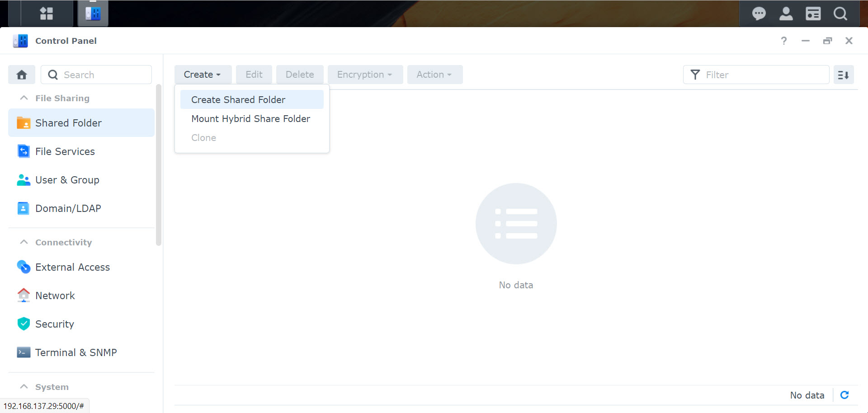The width and height of the screenshot is (868, 413).
Task: Refresh the shared folder list
Action: pos(844,395)
